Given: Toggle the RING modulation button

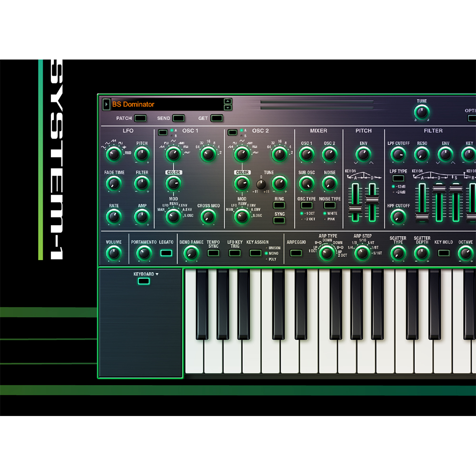Looking at the screenshot, I should point(279,205).
